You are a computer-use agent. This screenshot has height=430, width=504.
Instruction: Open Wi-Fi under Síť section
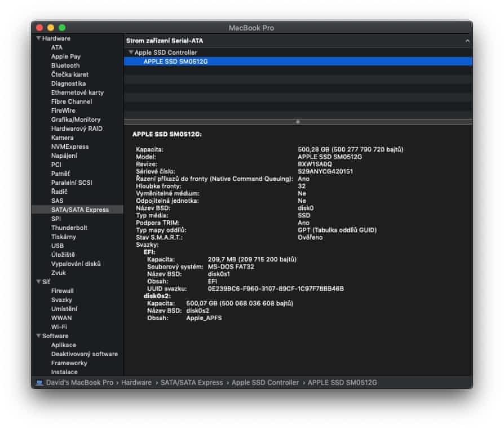click(x=59, y=327)
